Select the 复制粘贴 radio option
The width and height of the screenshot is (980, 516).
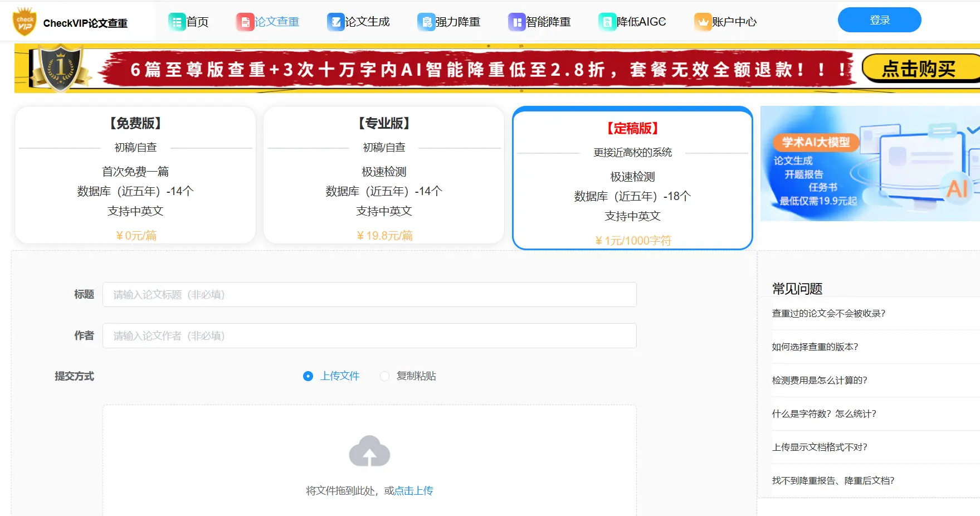[x=384, y=376]
